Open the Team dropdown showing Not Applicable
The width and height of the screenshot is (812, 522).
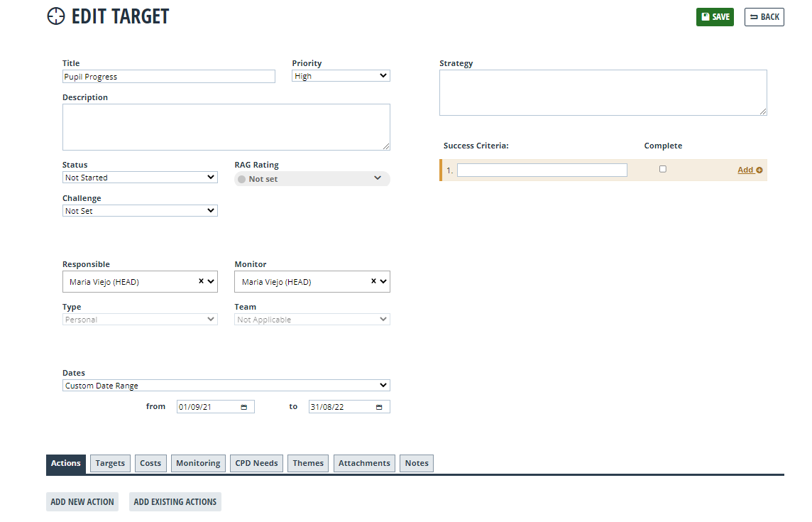tap(312, 320)
